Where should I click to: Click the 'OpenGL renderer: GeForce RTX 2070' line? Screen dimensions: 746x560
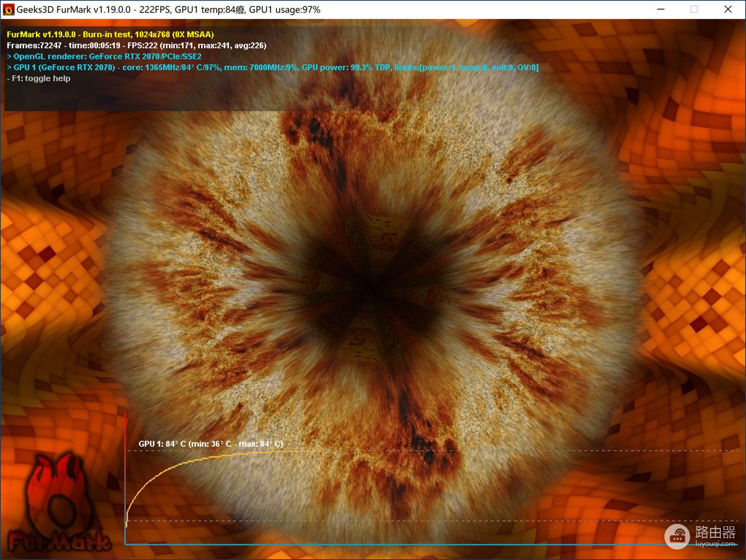tap(104, 57)
